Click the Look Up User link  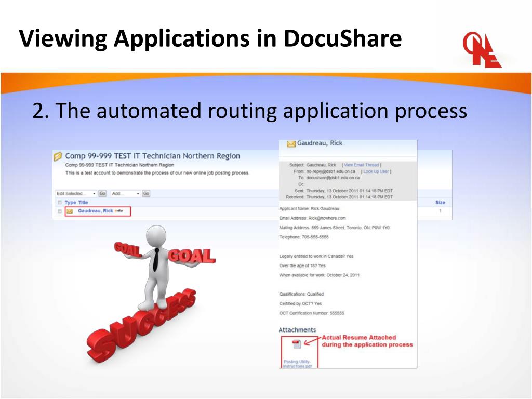376,171
